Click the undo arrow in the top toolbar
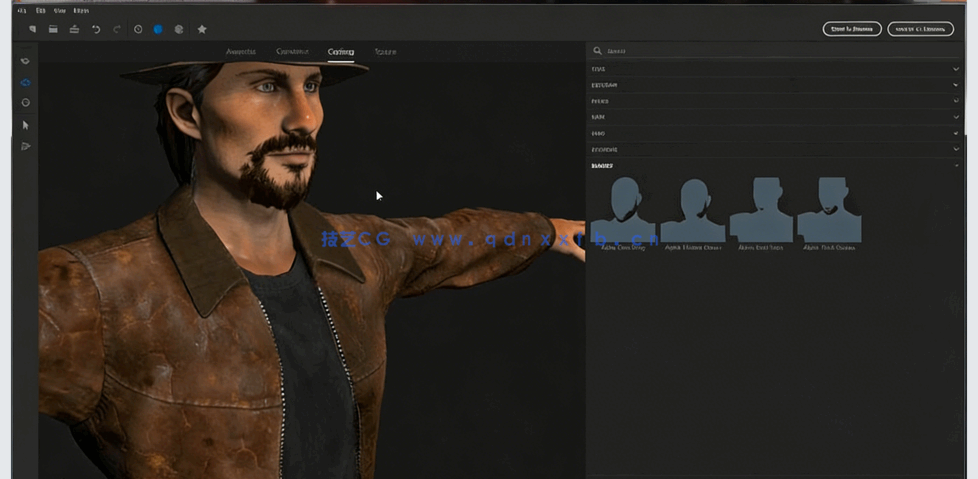 (x=96, y=30)
